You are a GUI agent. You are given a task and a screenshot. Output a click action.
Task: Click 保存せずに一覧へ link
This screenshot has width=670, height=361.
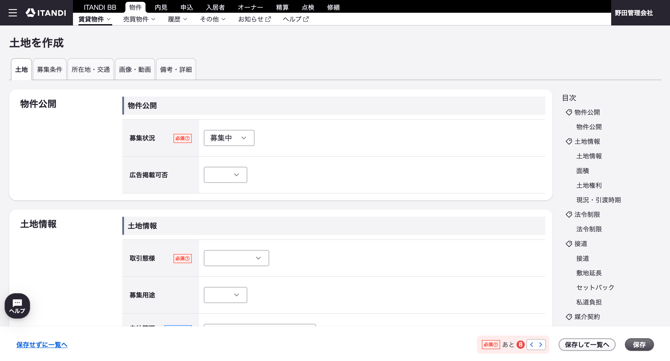tap(42, 345)
